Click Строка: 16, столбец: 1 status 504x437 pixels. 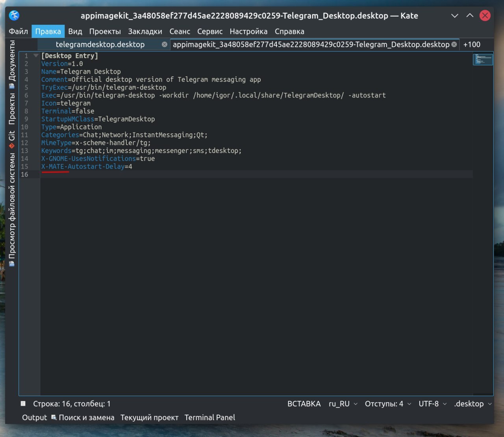click(72, 404)
